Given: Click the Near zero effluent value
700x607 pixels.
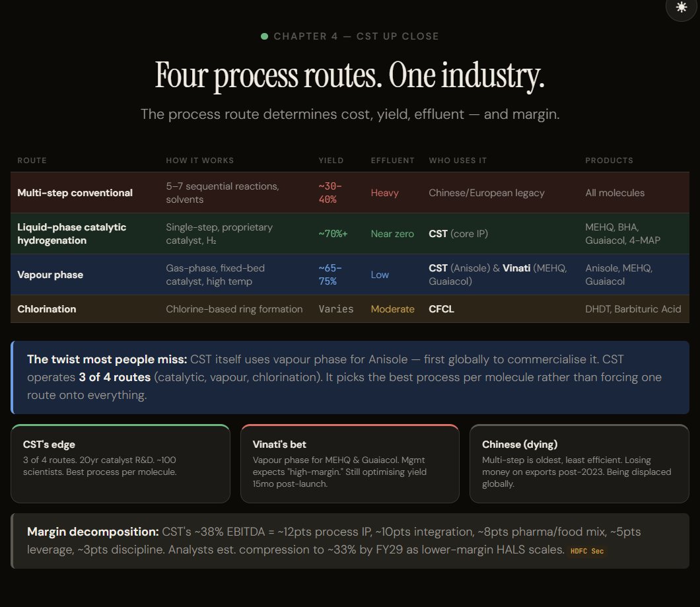Looking at the screenshot, I should coord(392,233).
